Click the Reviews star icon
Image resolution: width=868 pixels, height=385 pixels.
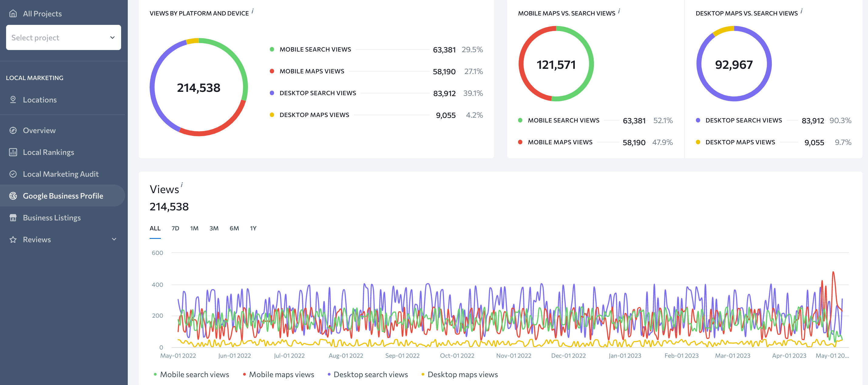[13, 239]
